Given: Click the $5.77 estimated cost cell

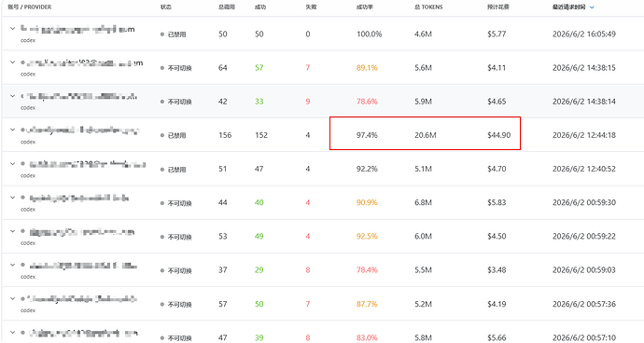Looking at the screenshot, I should (x=497, y=34).
